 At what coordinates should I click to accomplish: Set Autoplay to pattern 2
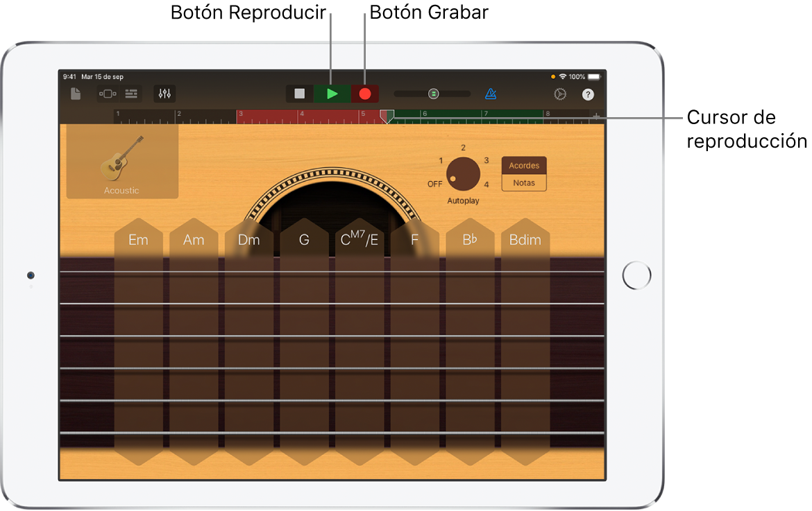pyautogui.click(x=464, y=148)
